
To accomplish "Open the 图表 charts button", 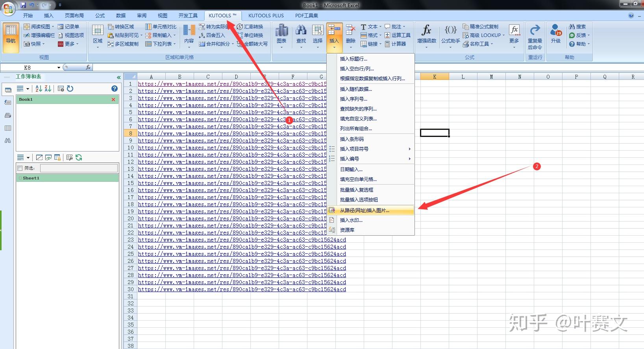I will point(281,38).
